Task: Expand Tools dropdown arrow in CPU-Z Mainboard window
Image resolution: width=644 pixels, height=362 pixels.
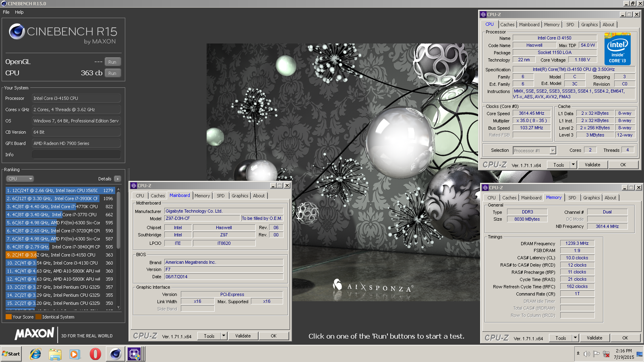Action: click(224, 336)
